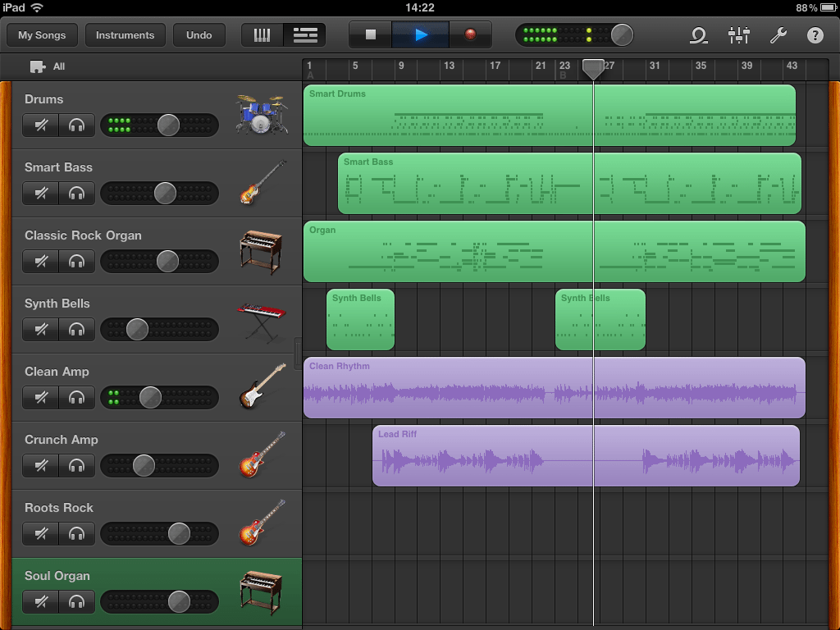This screenshot has height=630, width=840.
Task: Open song settings wrench
Action: point(778,35)
